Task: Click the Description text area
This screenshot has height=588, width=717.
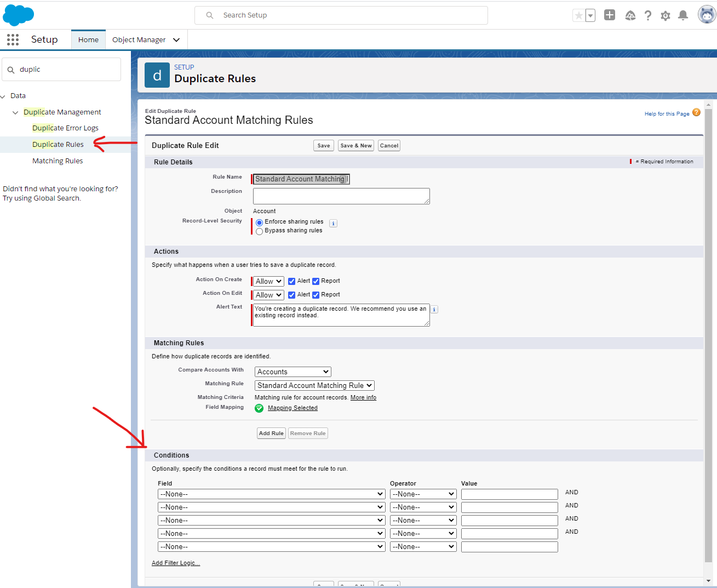Action: point(341,196)
